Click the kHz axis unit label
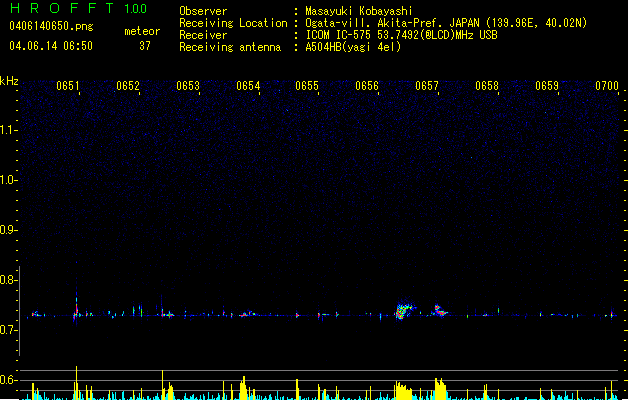 click(x=9, y=81)
